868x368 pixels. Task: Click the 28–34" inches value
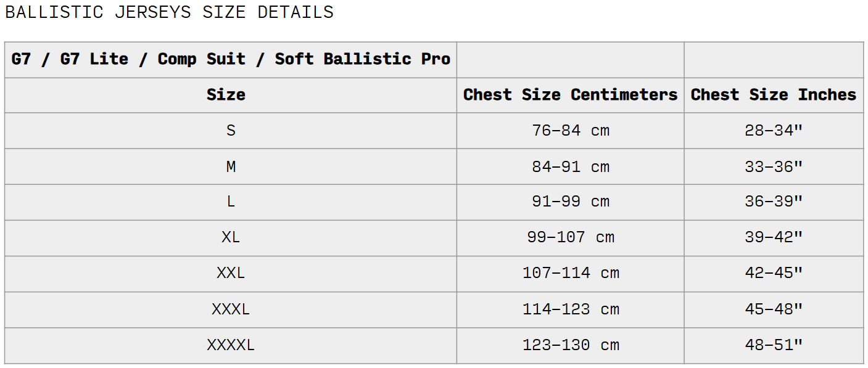tap(774, 131)
